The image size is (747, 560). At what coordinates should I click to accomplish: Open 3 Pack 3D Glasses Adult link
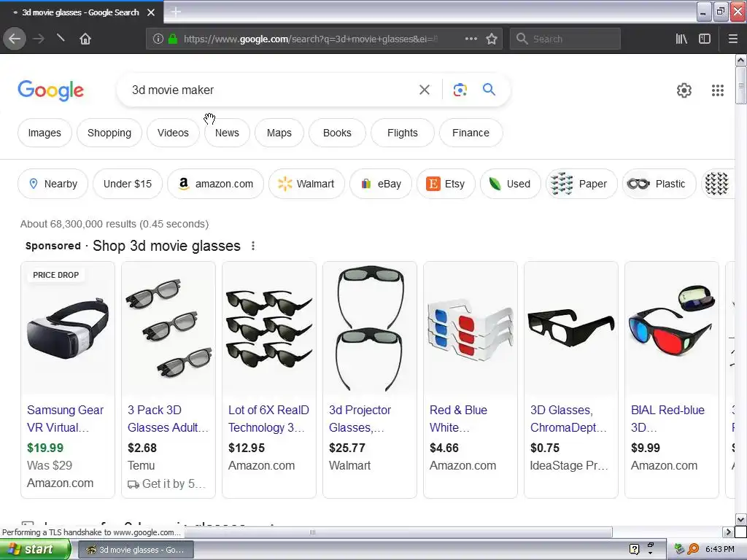pyautogui.click(x=169, y=419)
